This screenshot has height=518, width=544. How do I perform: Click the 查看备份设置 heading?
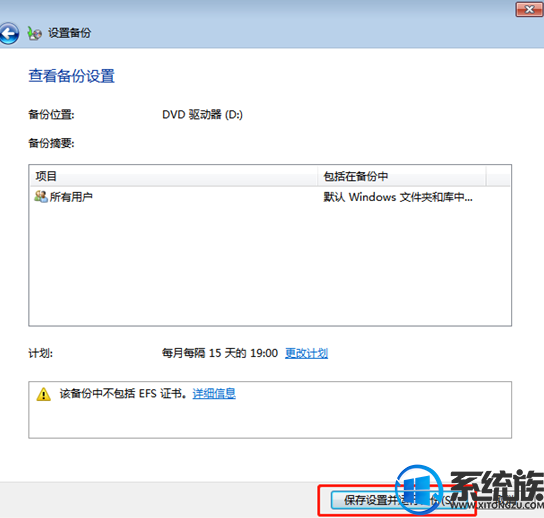[x=71, y=76]
